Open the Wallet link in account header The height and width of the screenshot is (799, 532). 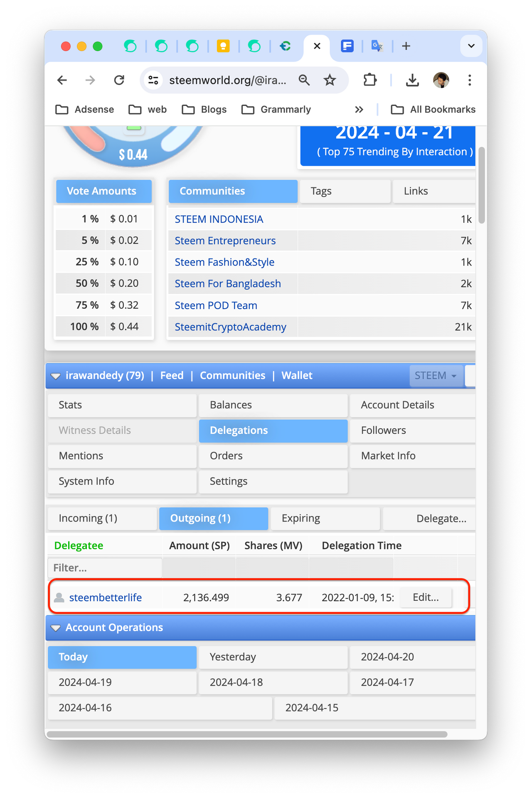(x=297, y=376)
